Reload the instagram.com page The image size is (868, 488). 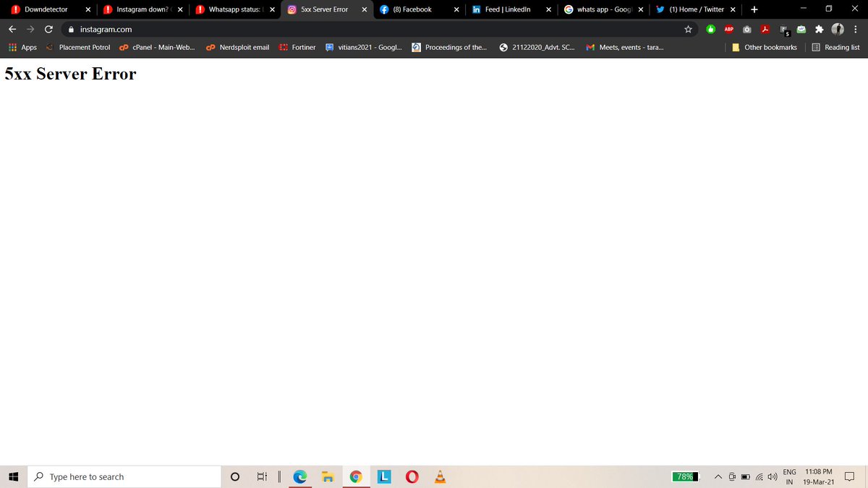tap(48, 29)
